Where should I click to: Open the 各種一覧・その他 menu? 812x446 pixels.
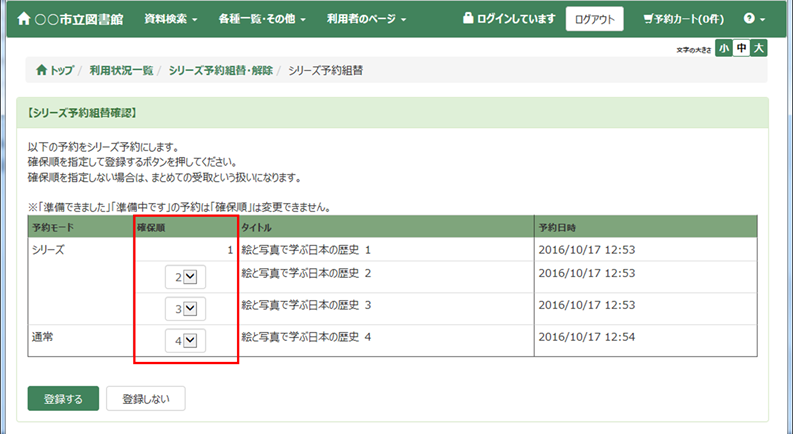[262, 19]
